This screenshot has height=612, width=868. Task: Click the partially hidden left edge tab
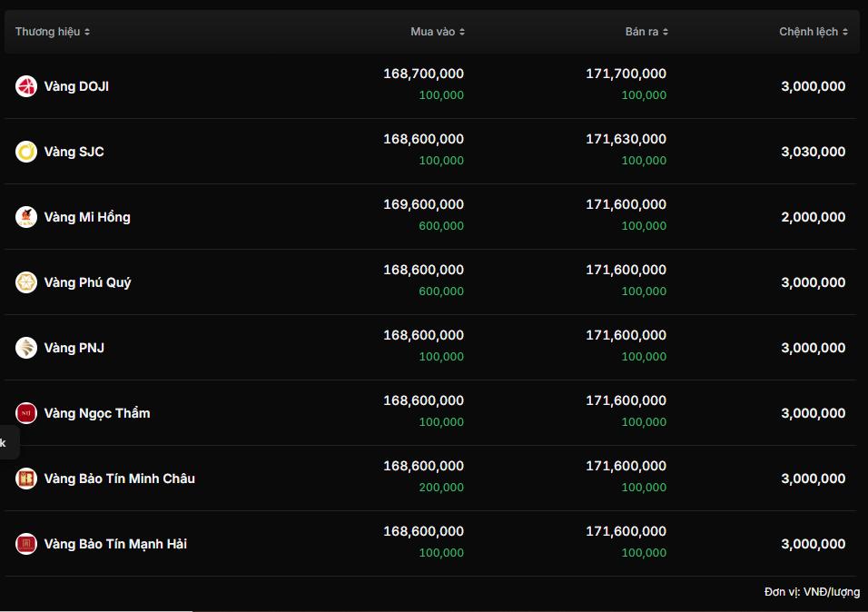tap(5, 443)
